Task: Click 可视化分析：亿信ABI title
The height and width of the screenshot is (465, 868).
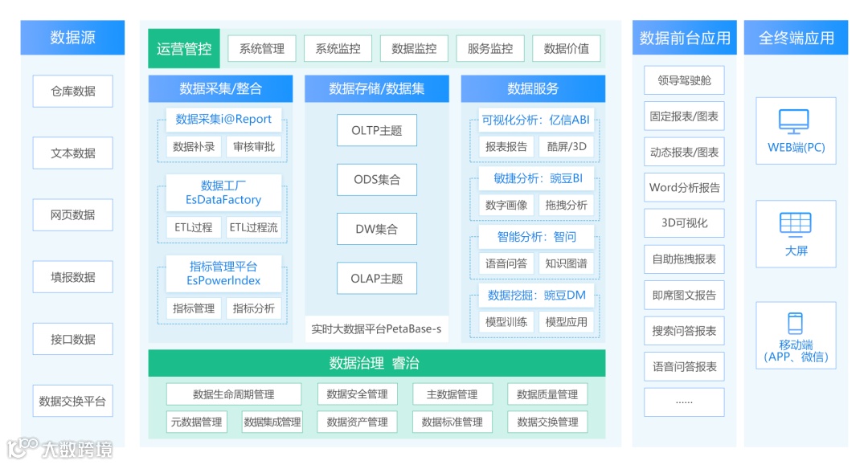Action: pos(536,120)
